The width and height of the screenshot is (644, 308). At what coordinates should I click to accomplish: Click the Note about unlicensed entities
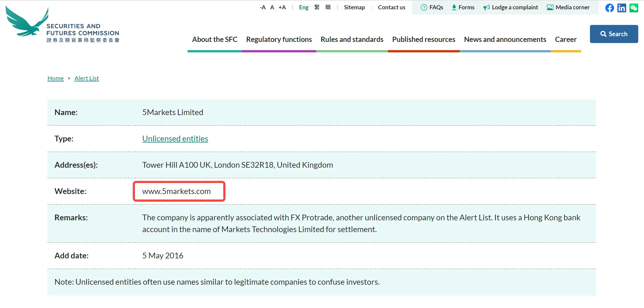pyautogui.click(x=217, y=282)
